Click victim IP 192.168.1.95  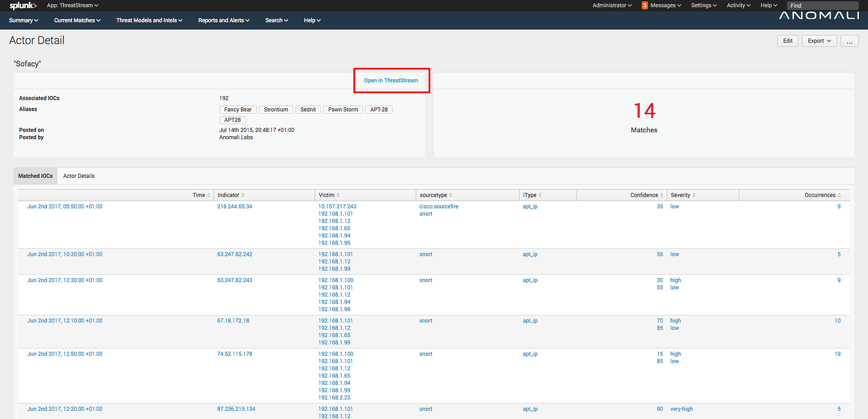pyautogui.click(x=334, y=243)
